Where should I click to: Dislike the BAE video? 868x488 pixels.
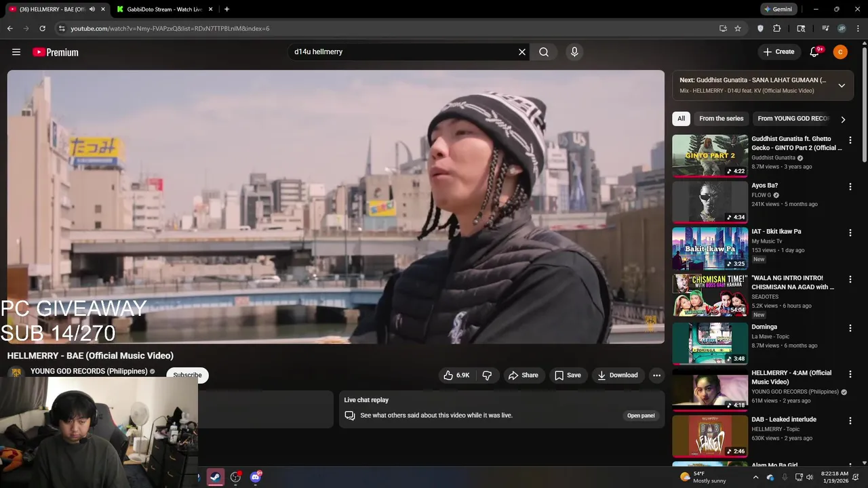coord(487,375)
